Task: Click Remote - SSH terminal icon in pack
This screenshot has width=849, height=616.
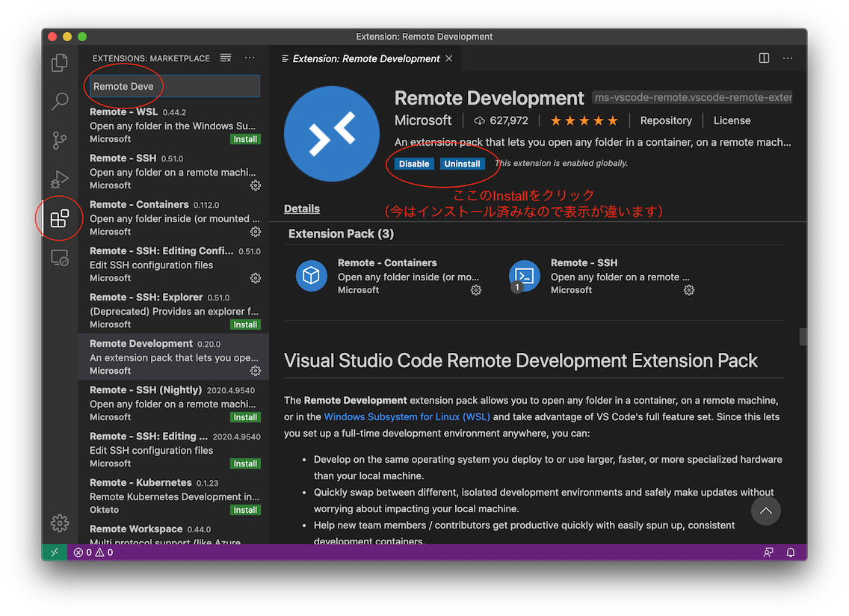Action: (525, 276)
